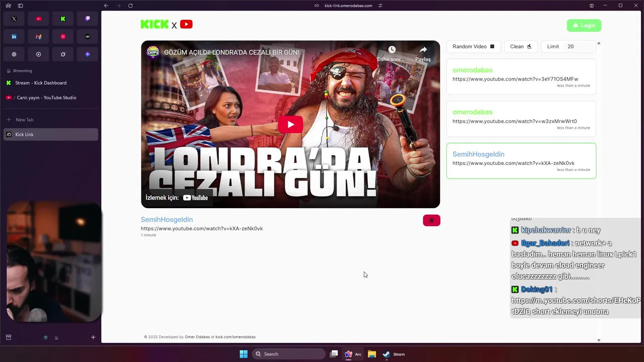
Task: Click the Arc logo menu icon
Action: (x=8, y=6)
